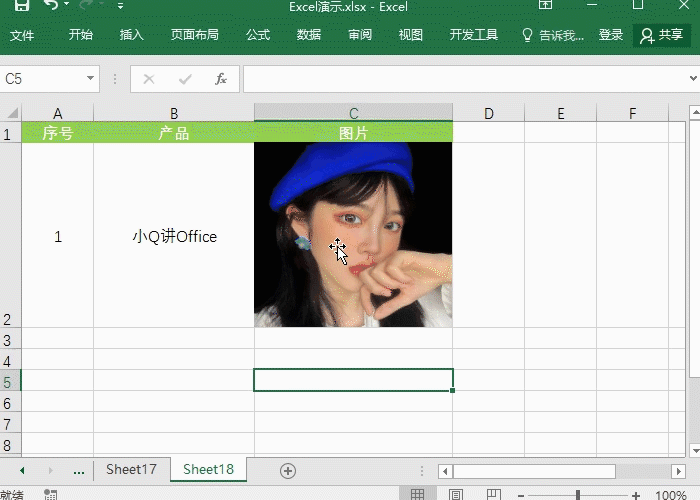Screen dimensions: 700x500
Task: Open the Name Box dropdown arrow
Action: point(91,79)
